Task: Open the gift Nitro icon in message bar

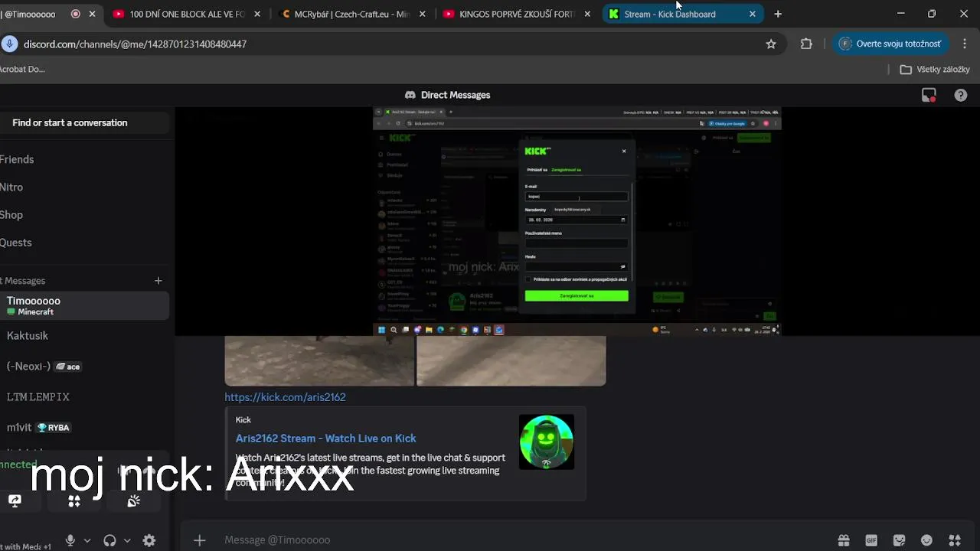Action: (x=844, y=540)
